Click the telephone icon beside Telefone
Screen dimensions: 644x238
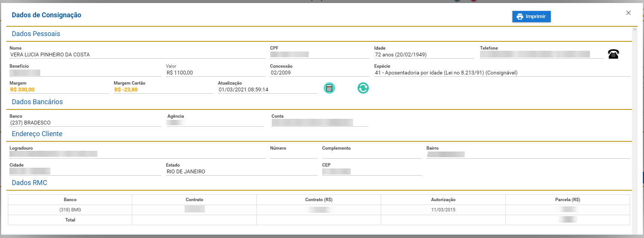click(x=613, y=54)
